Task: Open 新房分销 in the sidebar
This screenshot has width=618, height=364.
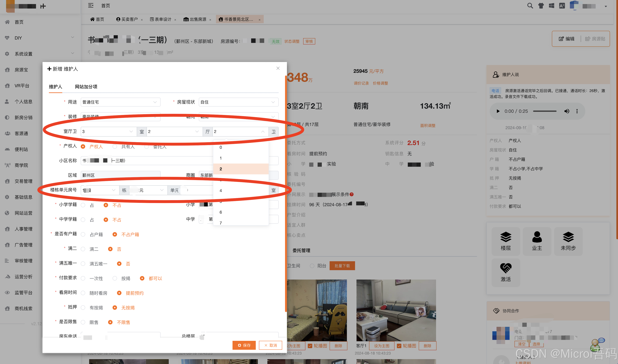Action: 23,117
